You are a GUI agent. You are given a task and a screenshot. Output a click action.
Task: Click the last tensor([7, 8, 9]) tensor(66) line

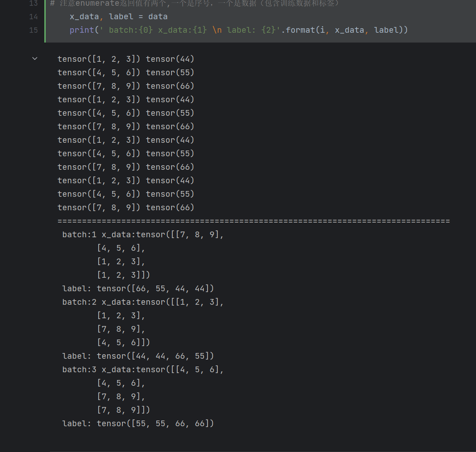click(x=126, y=208)
